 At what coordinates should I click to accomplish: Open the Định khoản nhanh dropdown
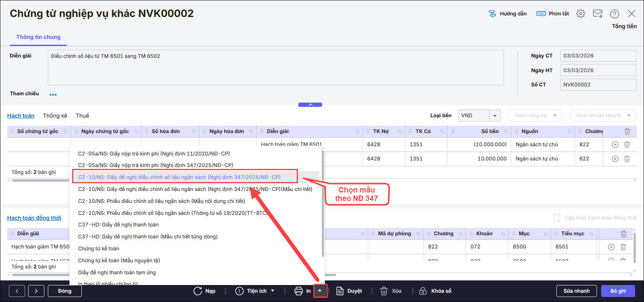(603, 116)
